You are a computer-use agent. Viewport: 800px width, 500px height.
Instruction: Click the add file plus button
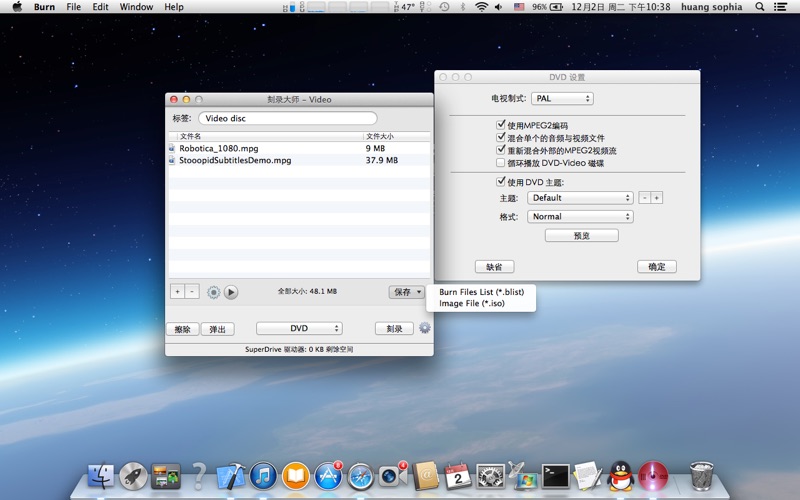tap(177, 292)
